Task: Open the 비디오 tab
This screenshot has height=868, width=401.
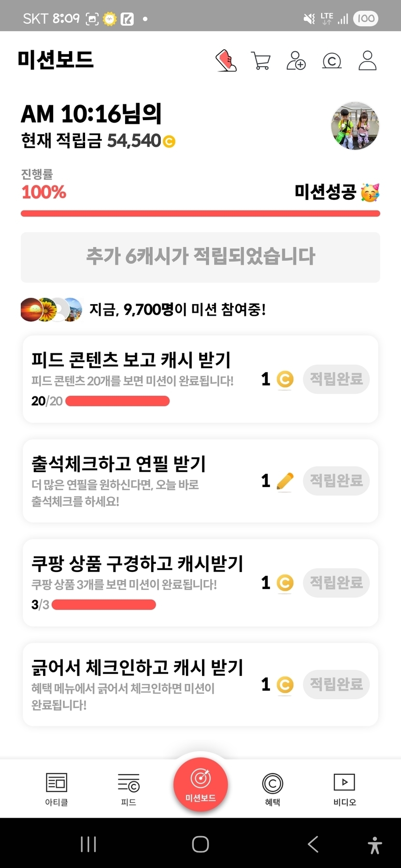Action: (x=344, y=789)
